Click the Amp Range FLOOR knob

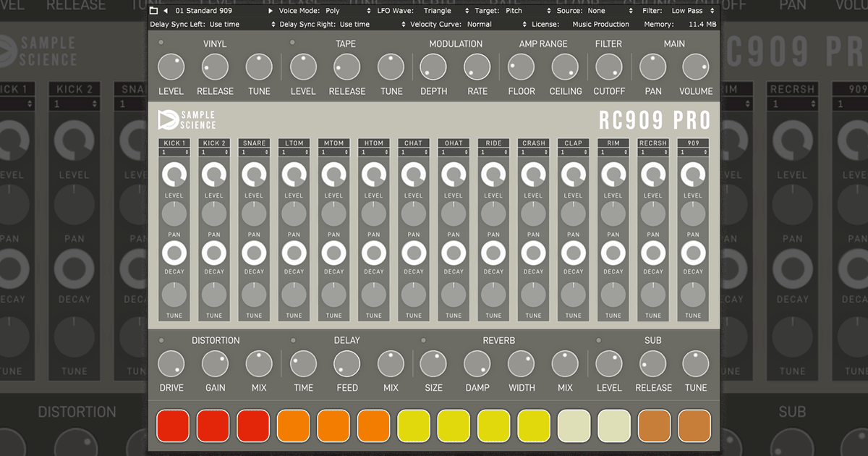pos(521,67)
